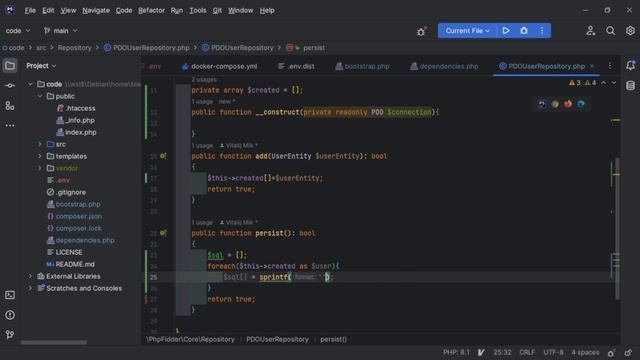Open the editor tabs options menu
The width and height of the screenshot is (640, 360).
[x=610, y=66]
